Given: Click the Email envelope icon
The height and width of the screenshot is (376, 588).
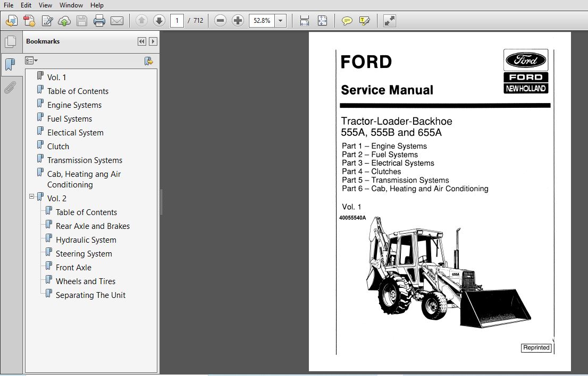Looking at the screenshot, I should (x=117, y=21).
